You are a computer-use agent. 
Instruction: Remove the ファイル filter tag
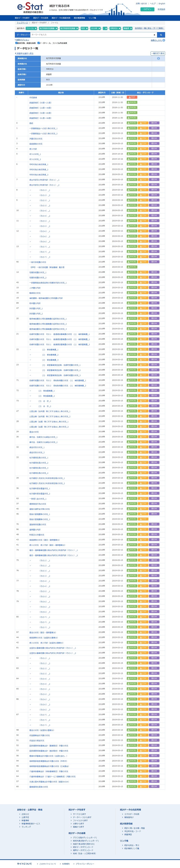36,28
